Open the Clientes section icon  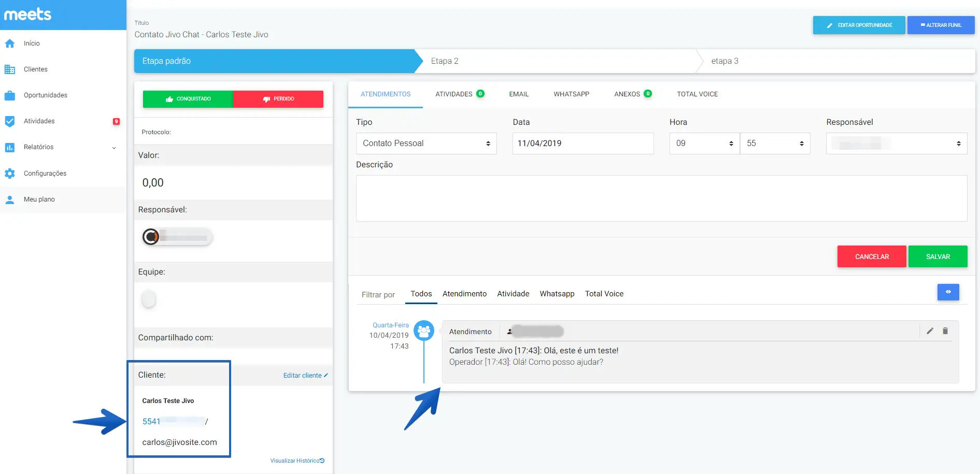point(10,69)
